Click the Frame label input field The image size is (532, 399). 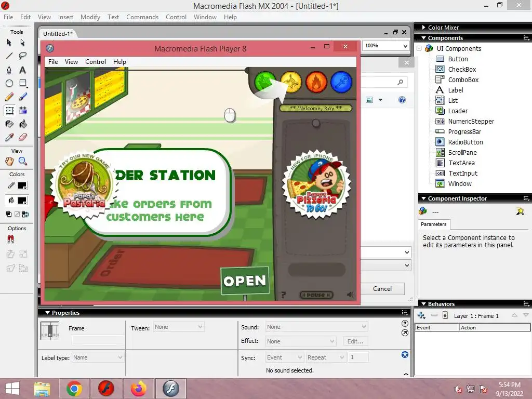tap(98, 340)
